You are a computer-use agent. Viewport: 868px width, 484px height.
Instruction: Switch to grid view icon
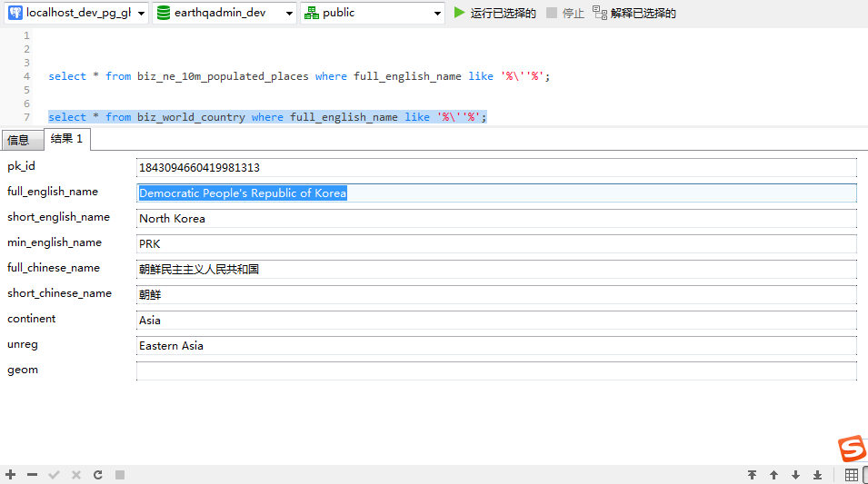click(x=852, y=475)
